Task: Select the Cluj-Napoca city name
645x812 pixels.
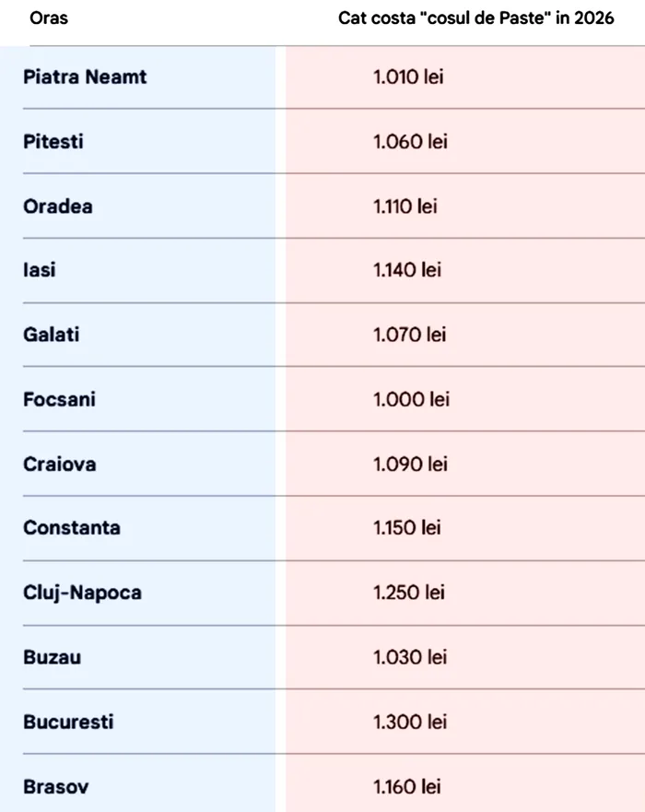Action: coord(82,593)
